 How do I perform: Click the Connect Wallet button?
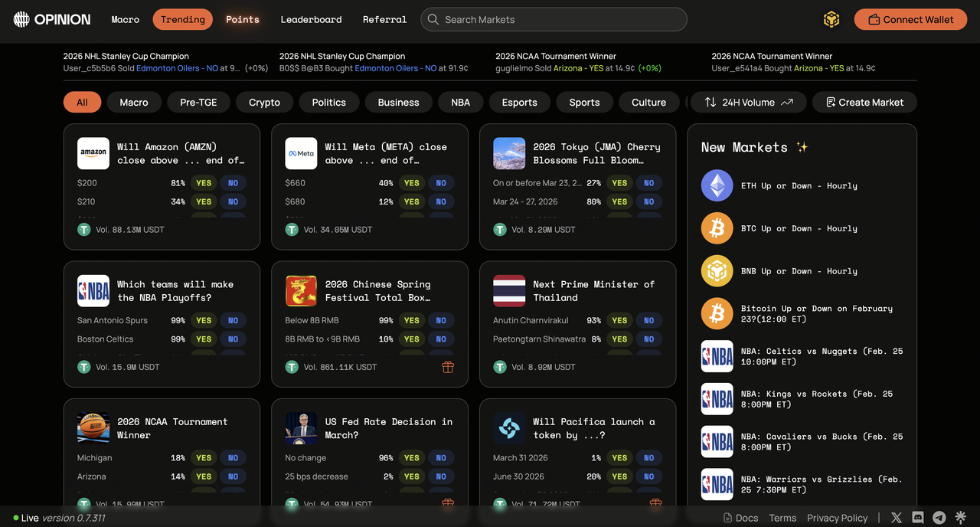[x=910, y=19]
